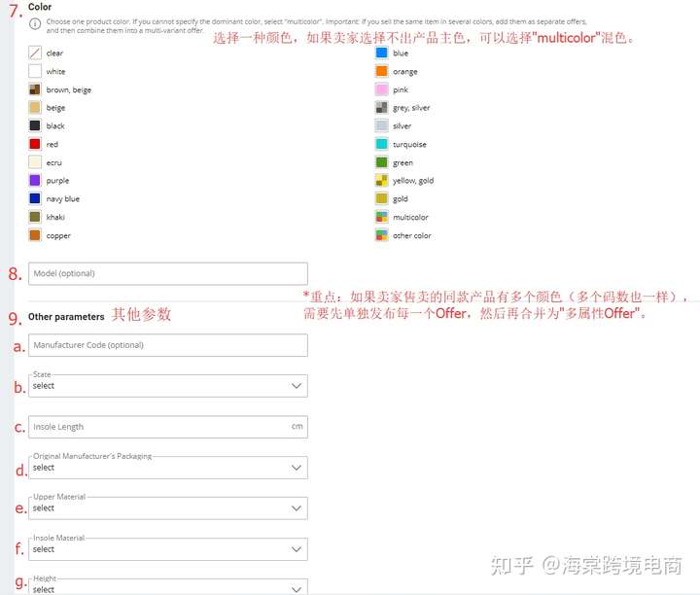This screenshot has height=595, width=700.
Task: Focus the Model (optional) input field
Action: [x=168, y=273]
